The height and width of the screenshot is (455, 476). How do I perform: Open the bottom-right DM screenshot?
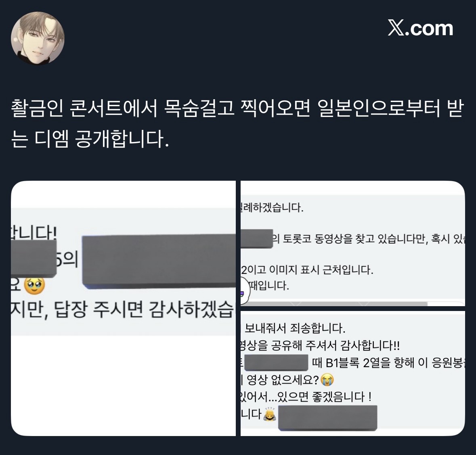(353, 374)
